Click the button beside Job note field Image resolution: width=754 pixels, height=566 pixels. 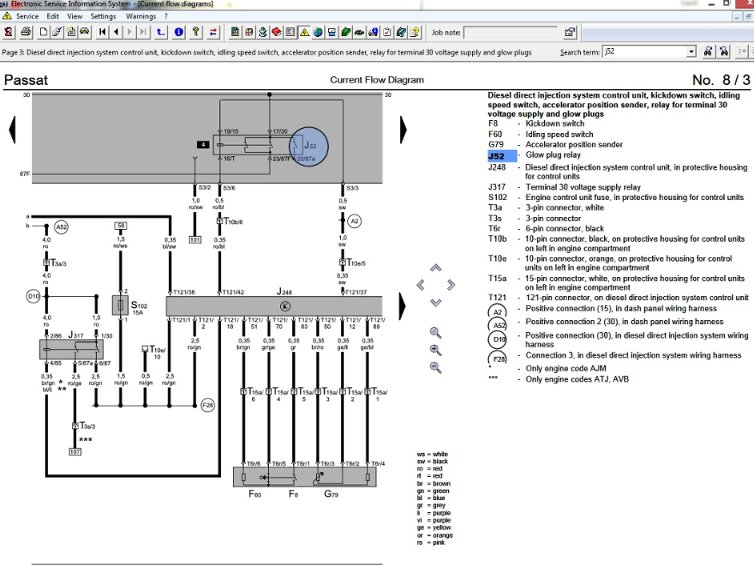point(570,32)
